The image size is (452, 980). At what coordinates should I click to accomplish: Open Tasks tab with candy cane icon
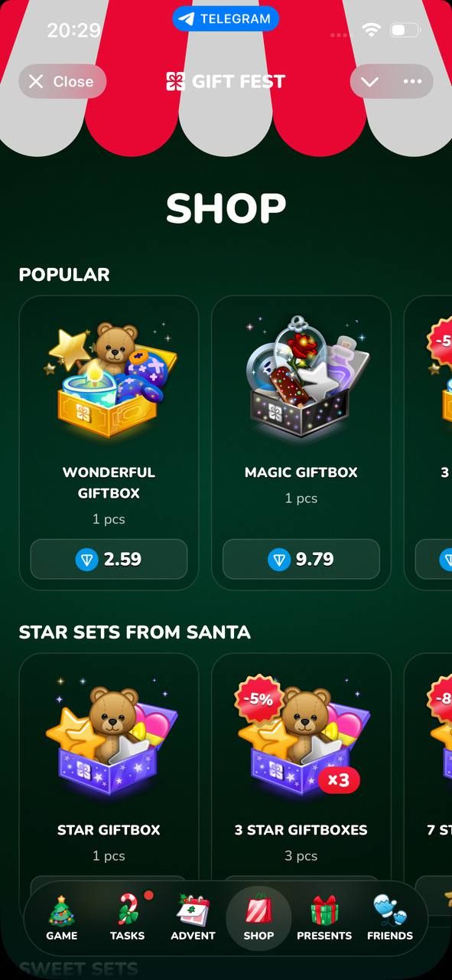127,918
